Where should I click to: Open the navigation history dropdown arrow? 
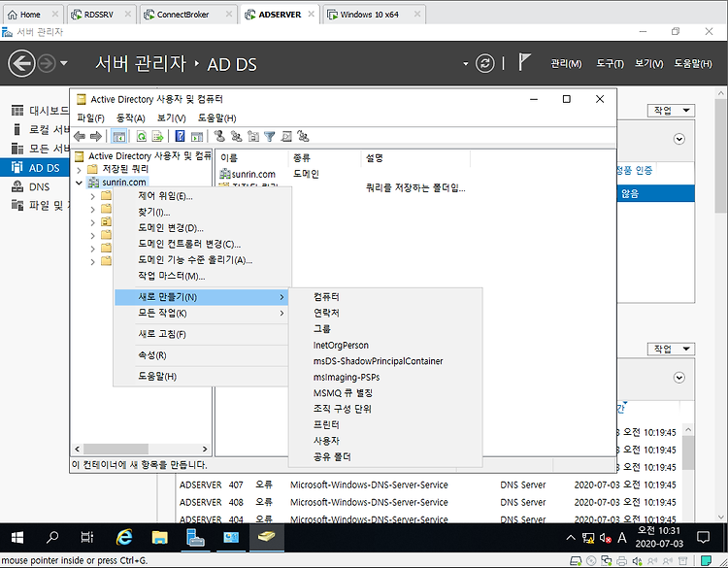coord(64,63)
